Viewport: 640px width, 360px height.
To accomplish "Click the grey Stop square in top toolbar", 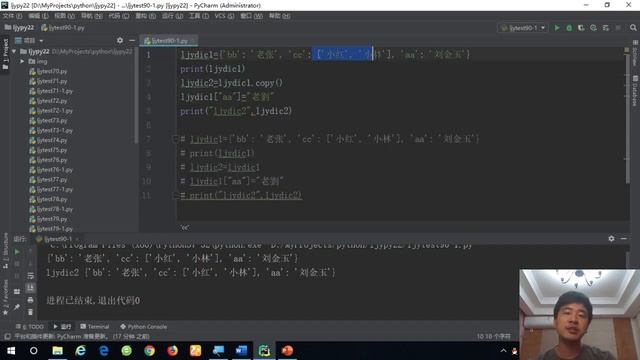I will 618,28.
